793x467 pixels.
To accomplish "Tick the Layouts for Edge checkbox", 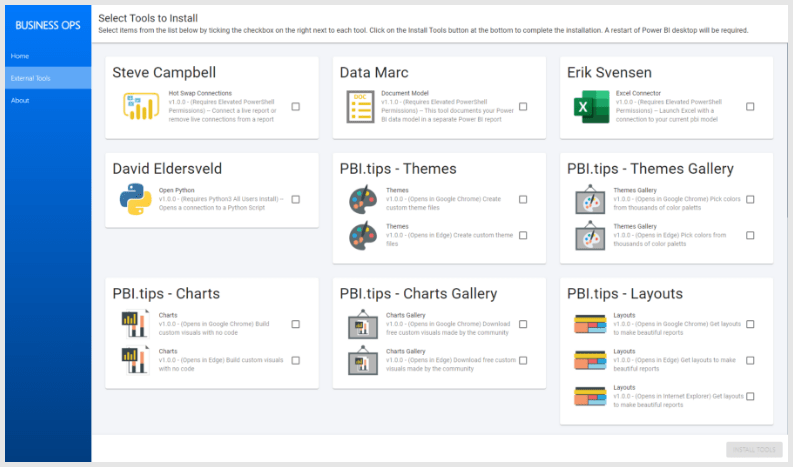I will click(x=750, y=360).
